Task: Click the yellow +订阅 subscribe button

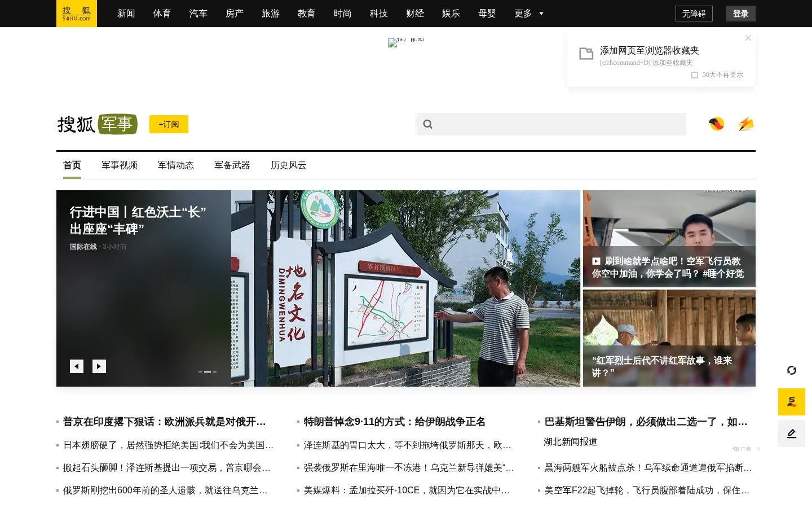Action: coord(169,124)
